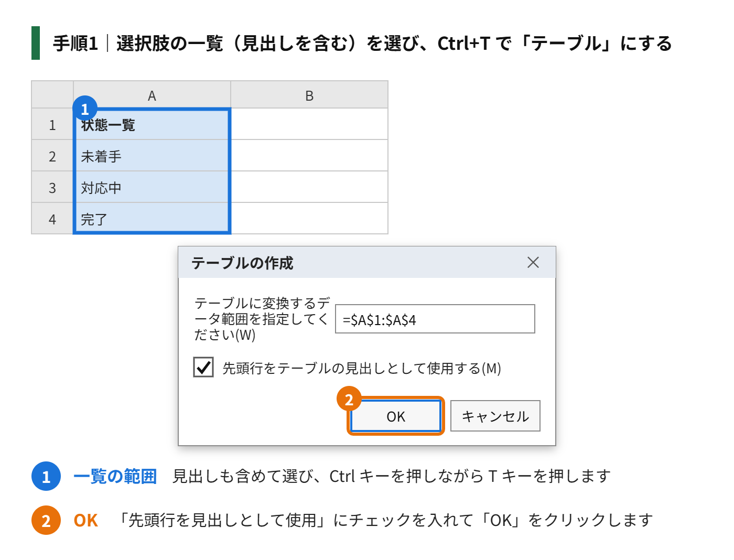The width and height of the screenshot is (734, 560).
Task: Click cell containing 状態一覧
Action: [152, 124]
